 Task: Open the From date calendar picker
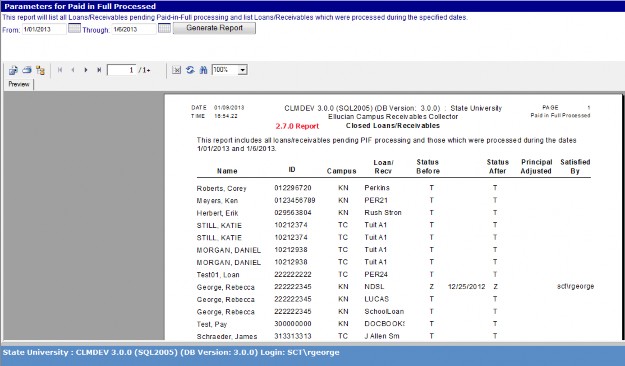point(74,28)
